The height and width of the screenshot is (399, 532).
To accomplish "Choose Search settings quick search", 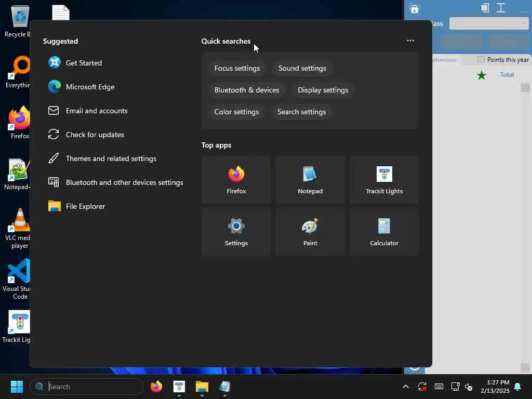I will pyautogui.click(x=302, y=112).
